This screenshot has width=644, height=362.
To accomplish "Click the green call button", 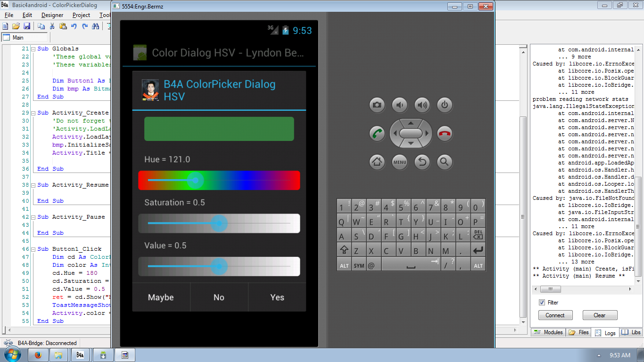I will pos(377,133).
